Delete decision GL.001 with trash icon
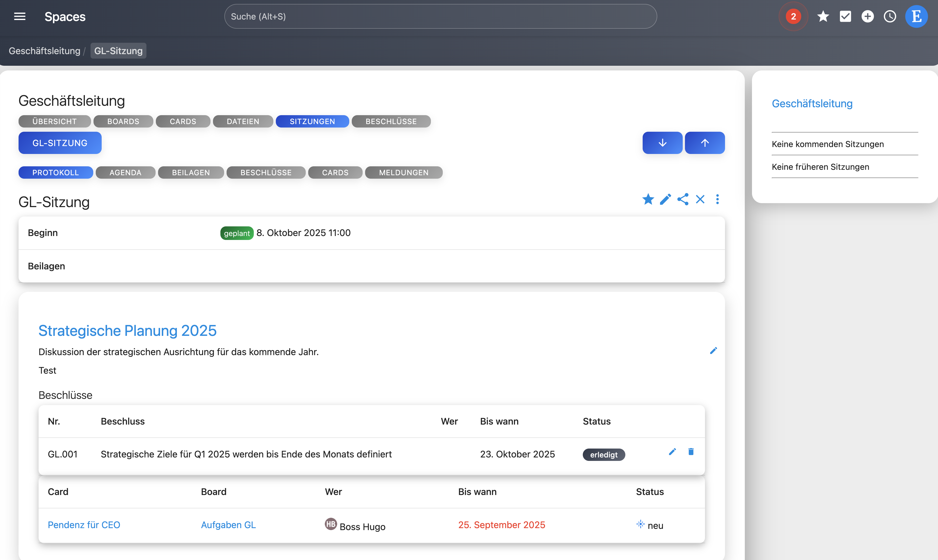The height and width of the screenshot is (560, 938). tap(691, 452)
